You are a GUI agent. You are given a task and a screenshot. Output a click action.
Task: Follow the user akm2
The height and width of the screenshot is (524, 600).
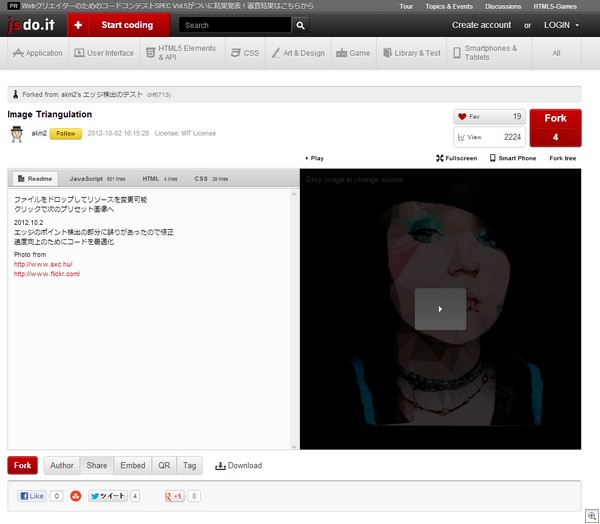[x=65, y=132]
